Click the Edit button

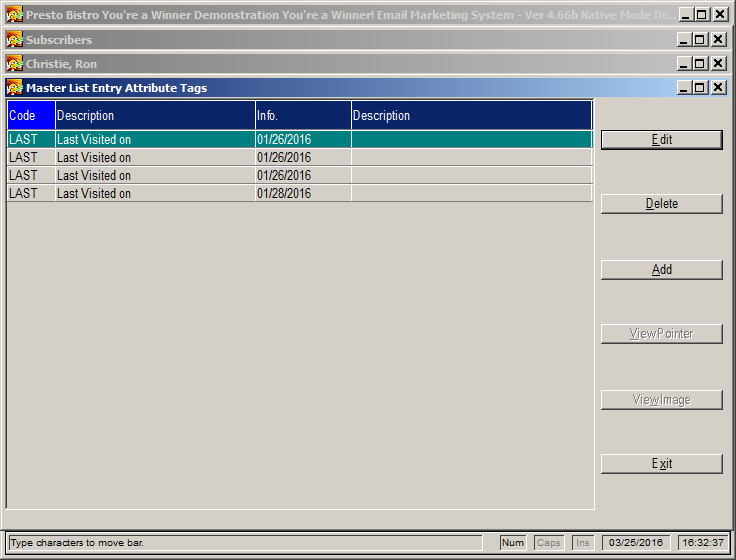pyautogui.click(x=661, y=140)
